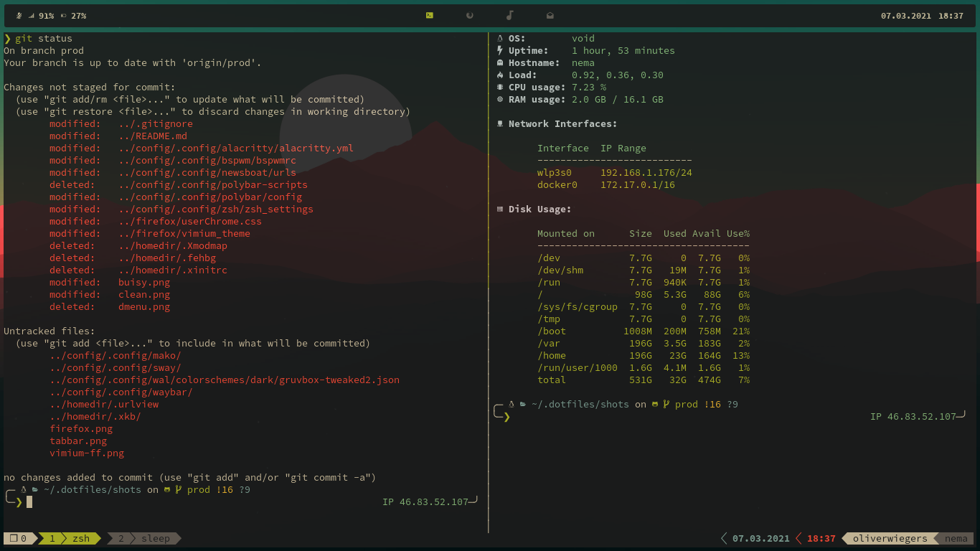
Task: Click the GitHub icon in left pane prompt
Action: coord(167,490)
